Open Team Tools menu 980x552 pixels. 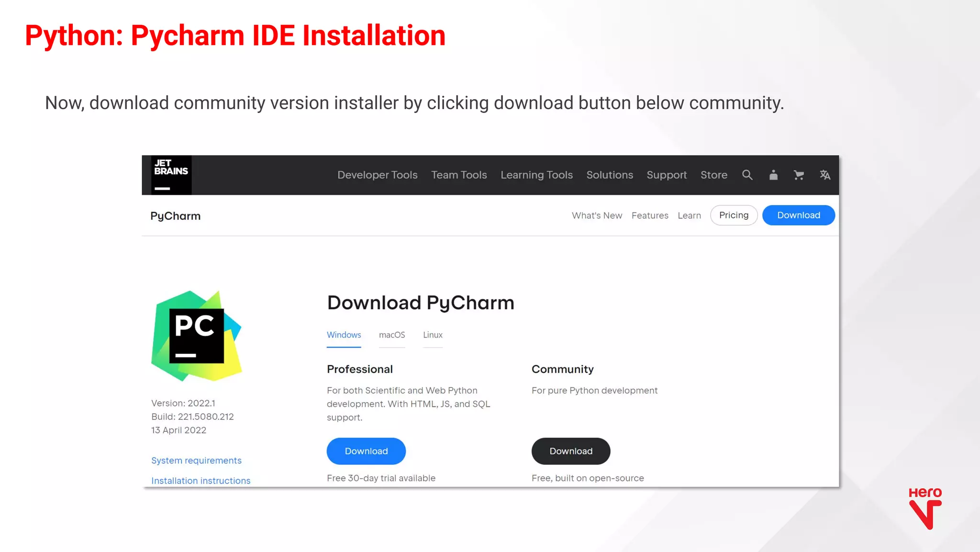click(x=459, y=175)
